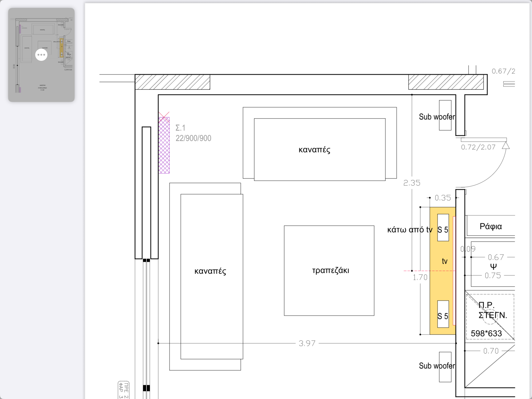This screenshot has height=399, width=532.
Task: Click the 22/900/900 annotation text
Action: tap(193, 138)
